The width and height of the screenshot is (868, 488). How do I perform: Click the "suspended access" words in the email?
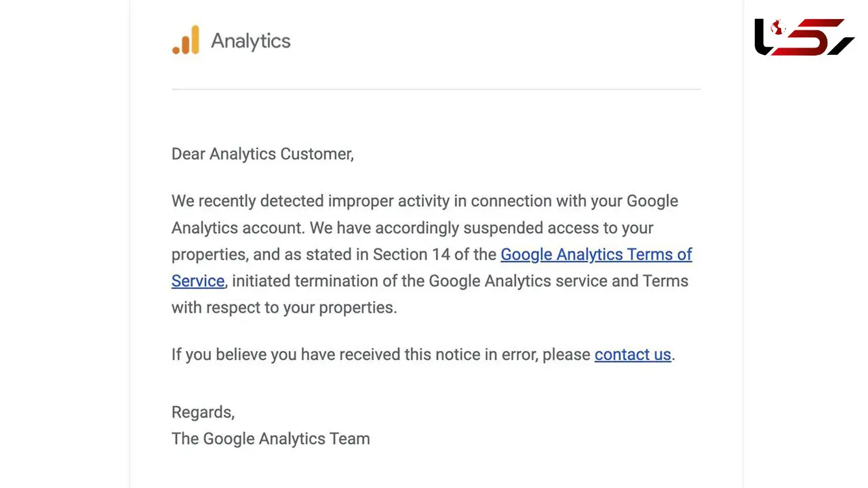[x=521, y=228]
